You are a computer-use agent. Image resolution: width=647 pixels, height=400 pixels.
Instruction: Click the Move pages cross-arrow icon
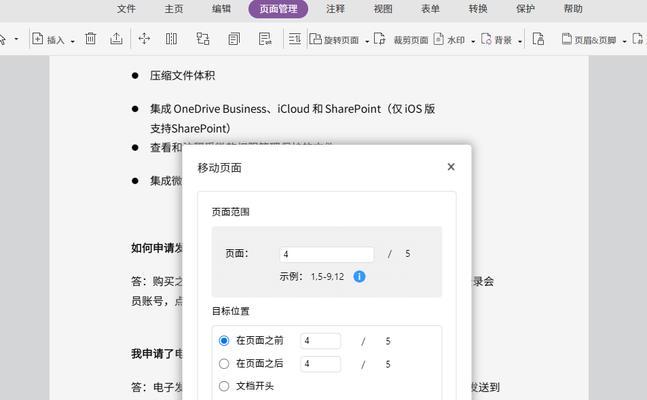pyautogui.click(x=144, y=39)
